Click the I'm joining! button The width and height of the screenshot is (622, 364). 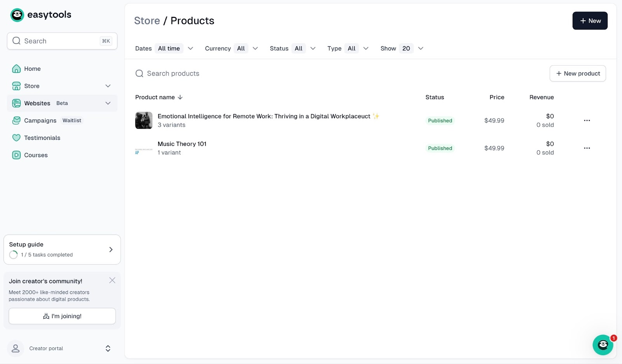point(62,316)
